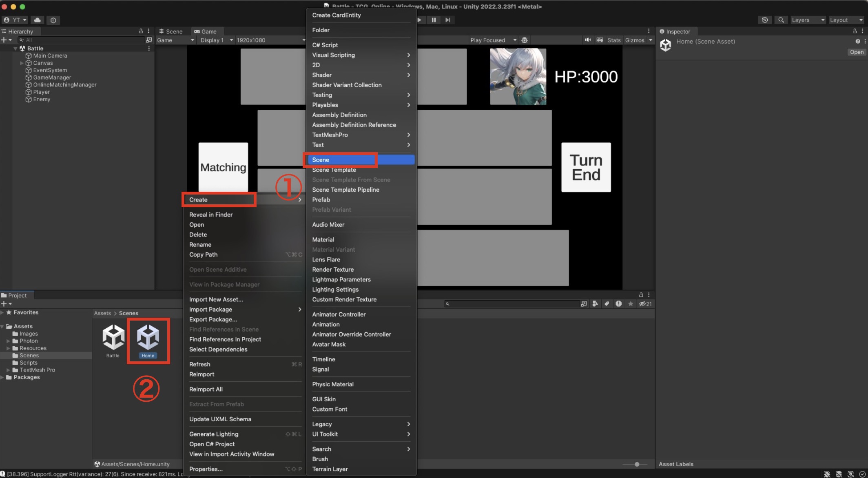
Task: Choose C# Script from Create submenu
Action: click(325, 45)
